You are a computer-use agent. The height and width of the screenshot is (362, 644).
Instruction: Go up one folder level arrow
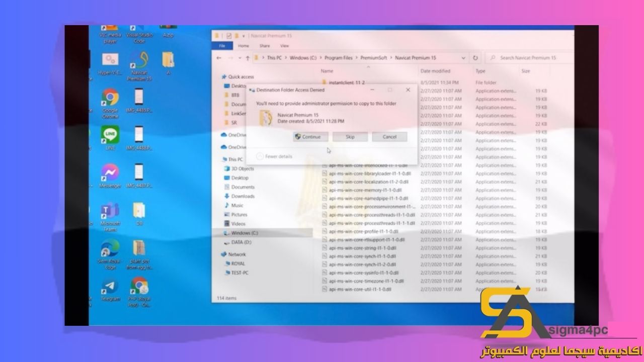pyautogui.click(x=247, y=58)
